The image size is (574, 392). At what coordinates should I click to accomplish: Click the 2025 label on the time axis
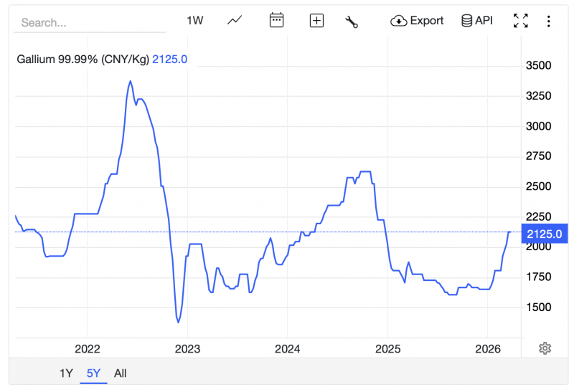point(387,349)
